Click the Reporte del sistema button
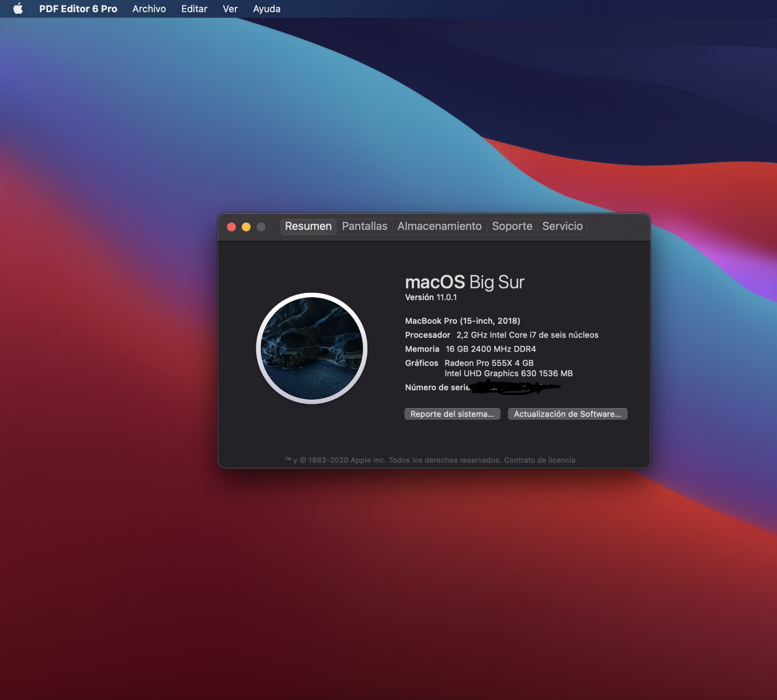The image size is (777, 700). point(452,414)
